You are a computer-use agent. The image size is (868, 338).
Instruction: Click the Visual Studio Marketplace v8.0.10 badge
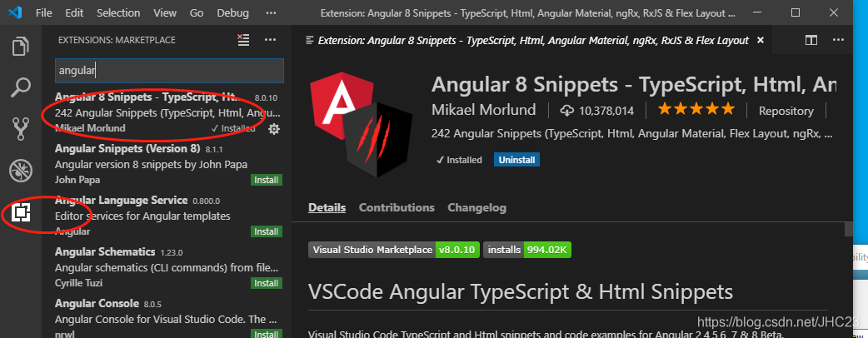click(393, 250)
